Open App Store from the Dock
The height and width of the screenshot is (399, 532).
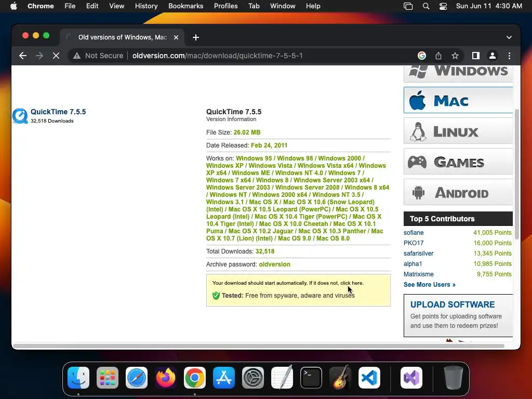[x=224, y=378]
